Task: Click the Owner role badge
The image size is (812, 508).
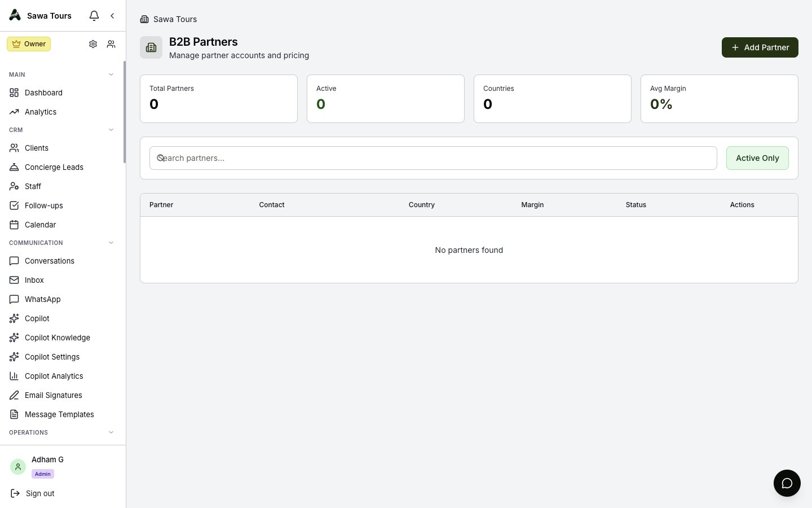Action: coord(29,44)
